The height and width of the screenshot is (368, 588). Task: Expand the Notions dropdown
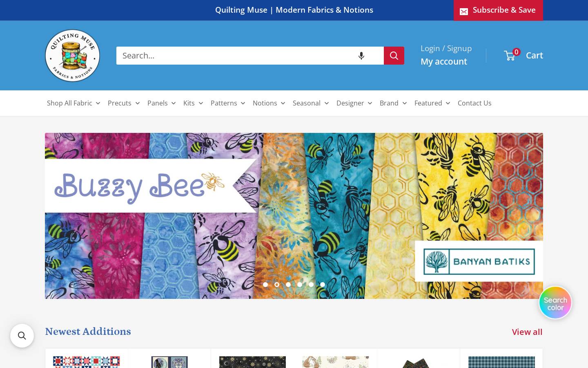pyautogui.click(x=269, y=103)
